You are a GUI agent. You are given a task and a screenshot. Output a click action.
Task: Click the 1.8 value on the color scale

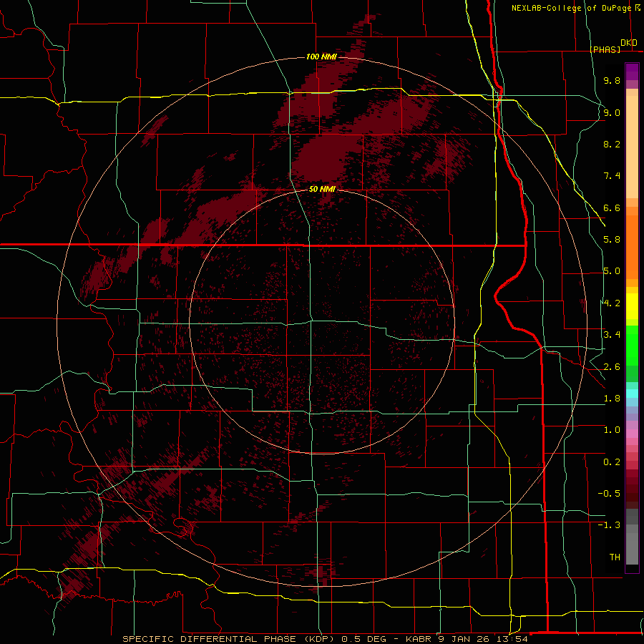tap(612, 399)
